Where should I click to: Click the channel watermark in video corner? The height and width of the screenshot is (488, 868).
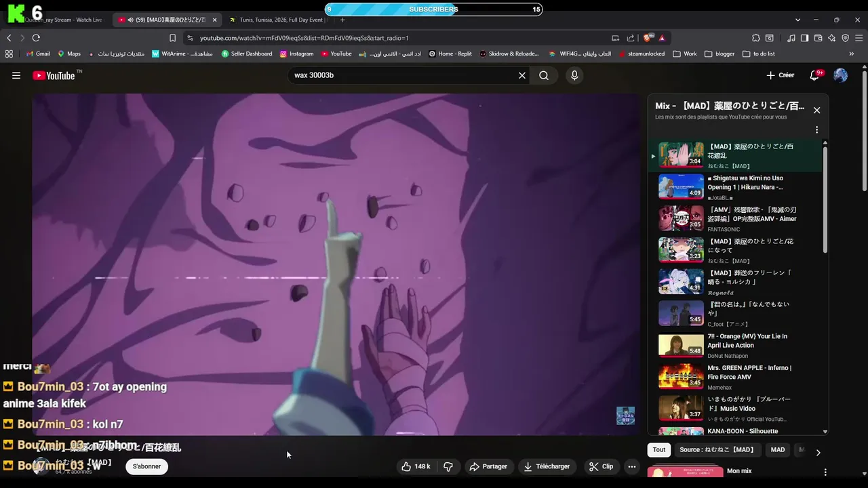click(625, 415)
